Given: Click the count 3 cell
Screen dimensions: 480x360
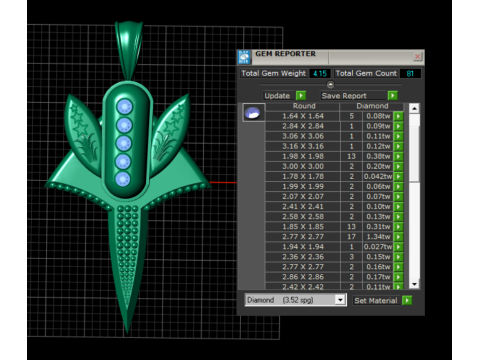Looking at the screenshot, I should click(x=351, y=257).
